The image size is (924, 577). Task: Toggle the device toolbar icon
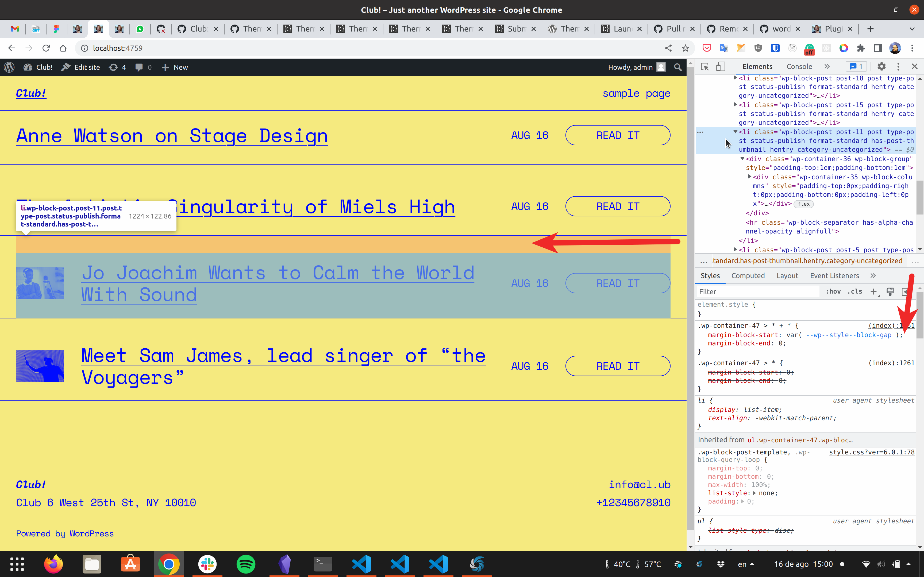(x=721, y=67)
